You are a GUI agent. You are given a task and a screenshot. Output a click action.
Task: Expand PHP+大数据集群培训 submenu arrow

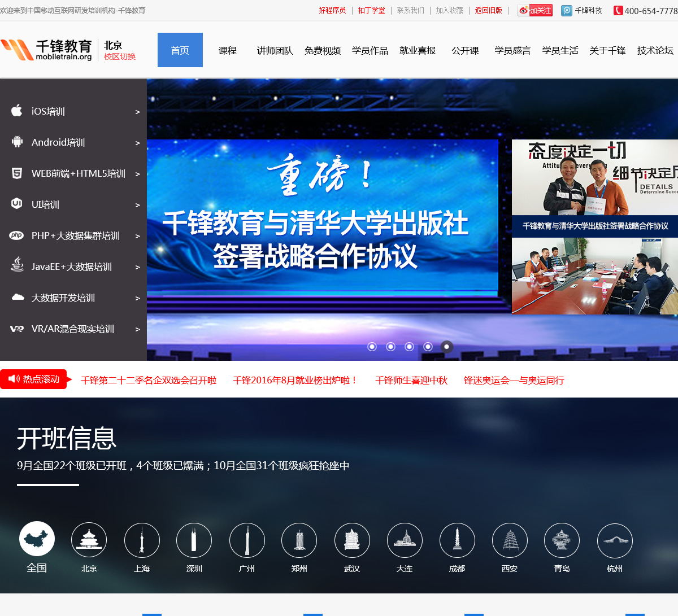pos(137,236)
